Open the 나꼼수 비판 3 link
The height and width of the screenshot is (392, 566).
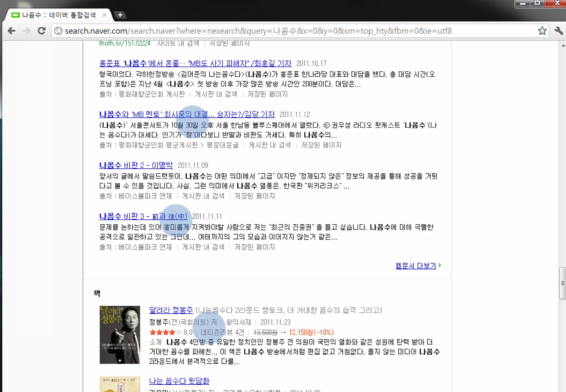pyautogui.click(x=143, y=216)
